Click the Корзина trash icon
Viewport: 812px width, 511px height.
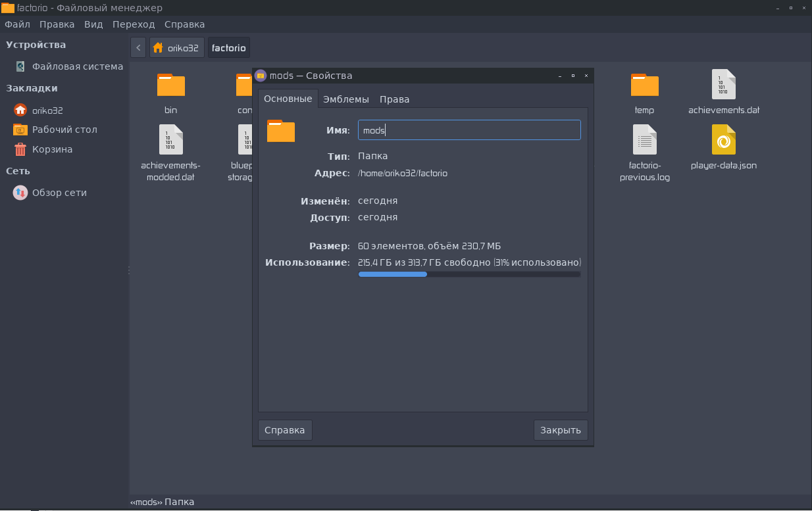pos(20,149)
